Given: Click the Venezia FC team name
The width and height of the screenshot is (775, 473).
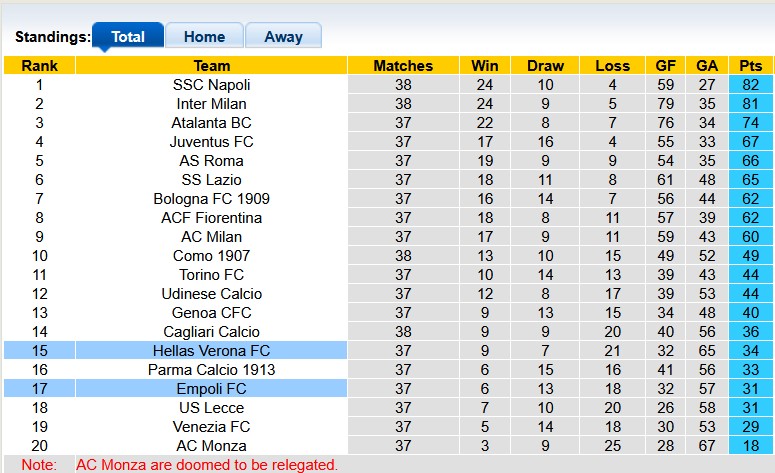Looking at the screenshot, I should click(x=211, y=427).
